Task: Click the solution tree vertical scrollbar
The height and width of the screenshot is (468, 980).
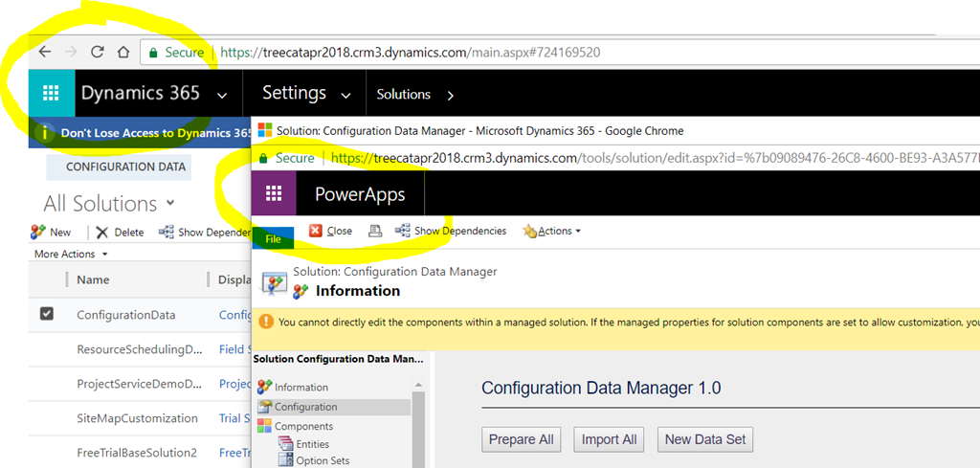Action: point(418,428)
